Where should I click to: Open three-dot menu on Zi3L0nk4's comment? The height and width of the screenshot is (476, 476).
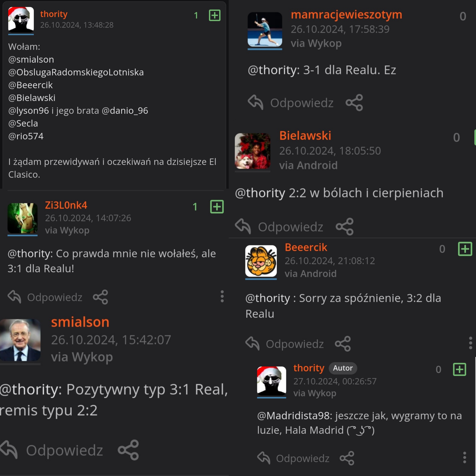tap(222, 296)
